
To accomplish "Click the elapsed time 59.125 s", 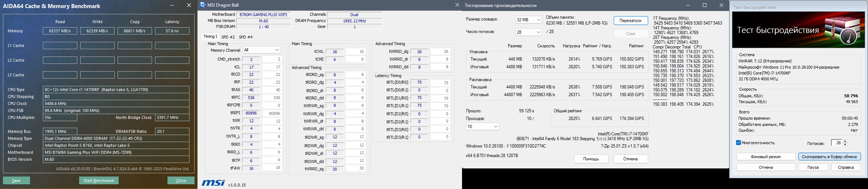I will [x=527, y=111].
